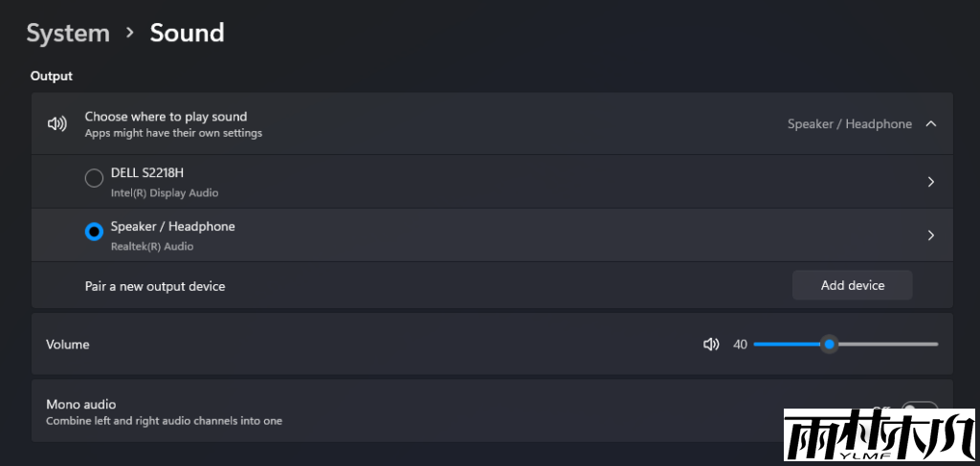Viewport: 980px width, 466px height.
Task: Select the DELL S2218H radio button
Action: click(94, 179)
